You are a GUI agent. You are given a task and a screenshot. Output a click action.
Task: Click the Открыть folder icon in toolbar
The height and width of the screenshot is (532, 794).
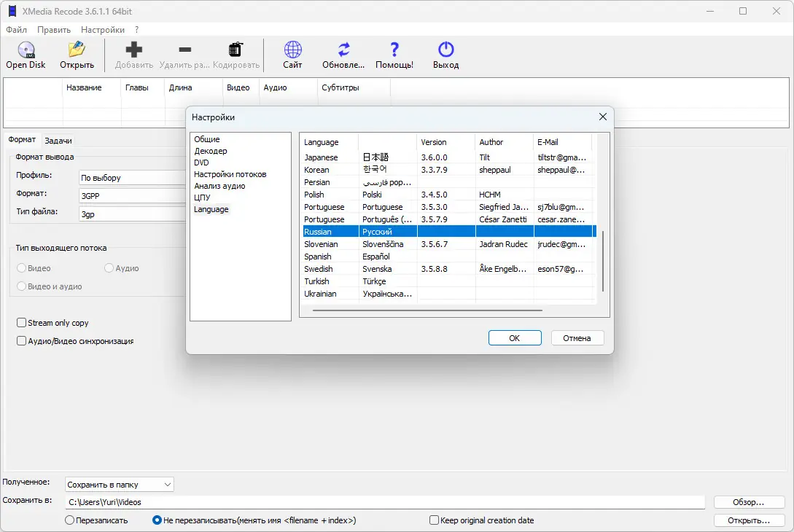click(x=77, y=49)
